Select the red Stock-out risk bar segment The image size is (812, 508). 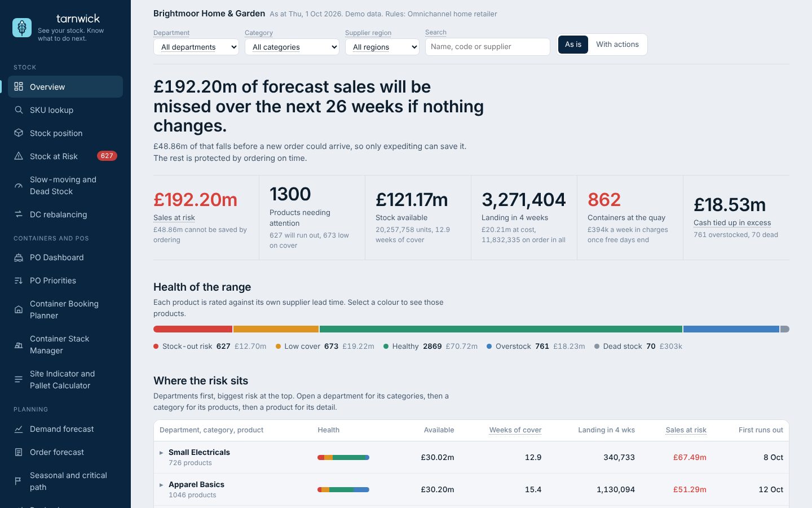click(x=193, y=329)
